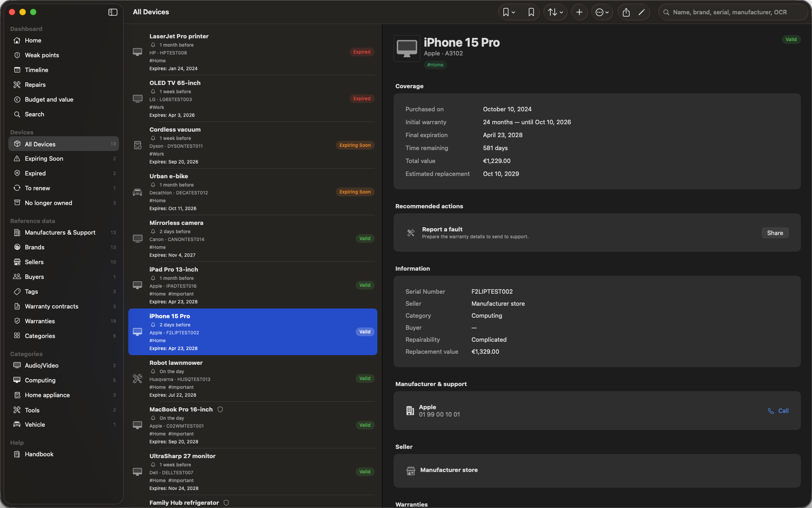Open the Handbook help page

click(64, 454)
